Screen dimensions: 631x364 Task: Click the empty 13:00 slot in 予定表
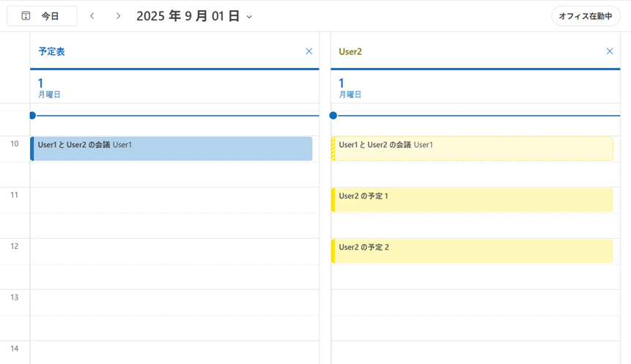click(x=174, y=302)
